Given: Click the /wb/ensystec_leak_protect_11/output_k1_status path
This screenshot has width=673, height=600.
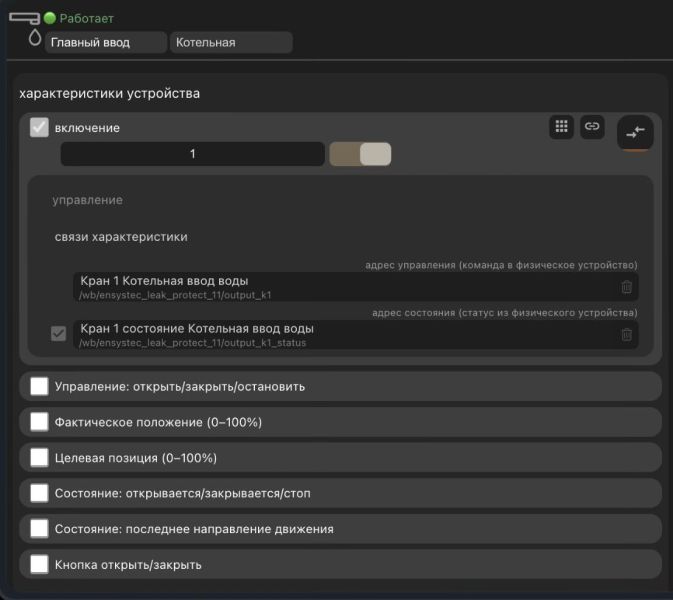Looking at the screenshot, I should click(x=193, y=343).
